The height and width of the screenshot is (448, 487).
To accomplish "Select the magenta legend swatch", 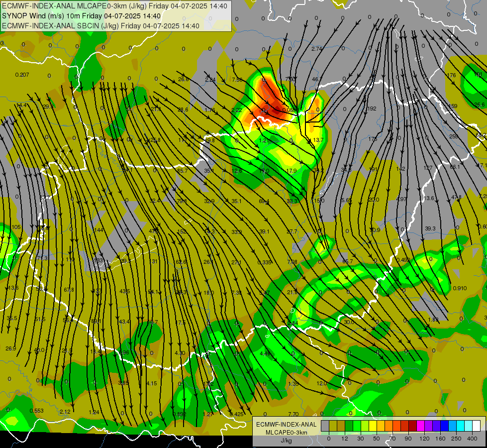I will tap(421, 426).
